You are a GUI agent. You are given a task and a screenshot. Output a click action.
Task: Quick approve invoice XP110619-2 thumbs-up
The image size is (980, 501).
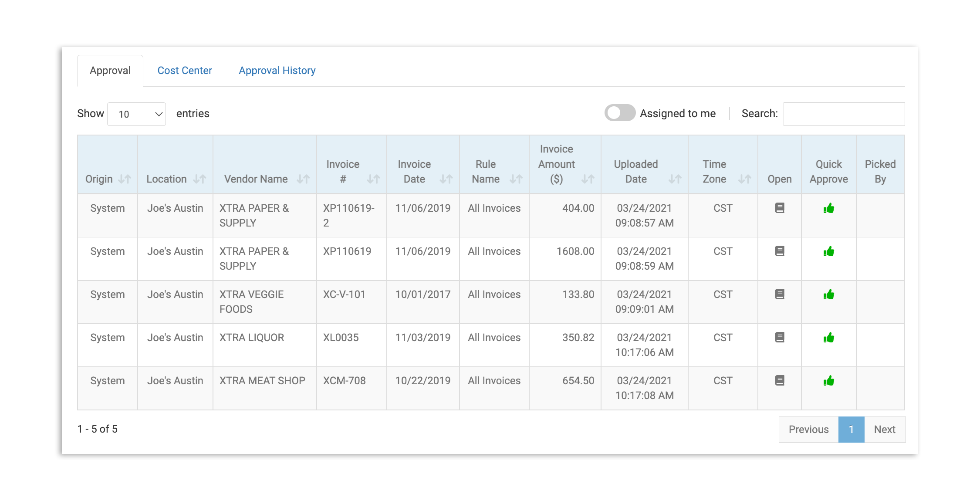[x=829, y=208]
